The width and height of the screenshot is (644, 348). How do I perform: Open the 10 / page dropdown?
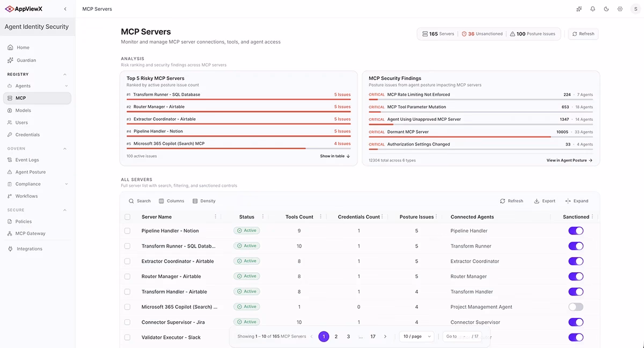416,336
